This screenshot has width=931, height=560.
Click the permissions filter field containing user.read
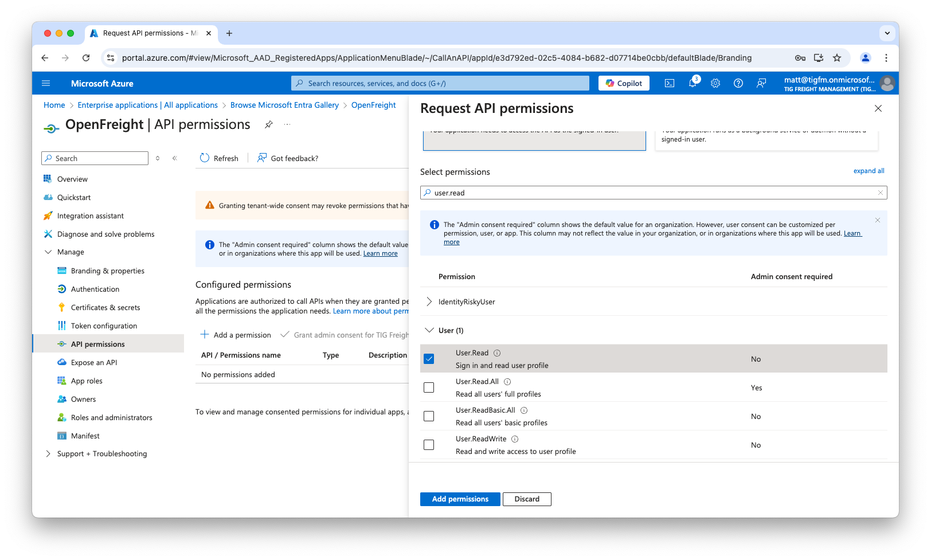click(x=654, y=193)
